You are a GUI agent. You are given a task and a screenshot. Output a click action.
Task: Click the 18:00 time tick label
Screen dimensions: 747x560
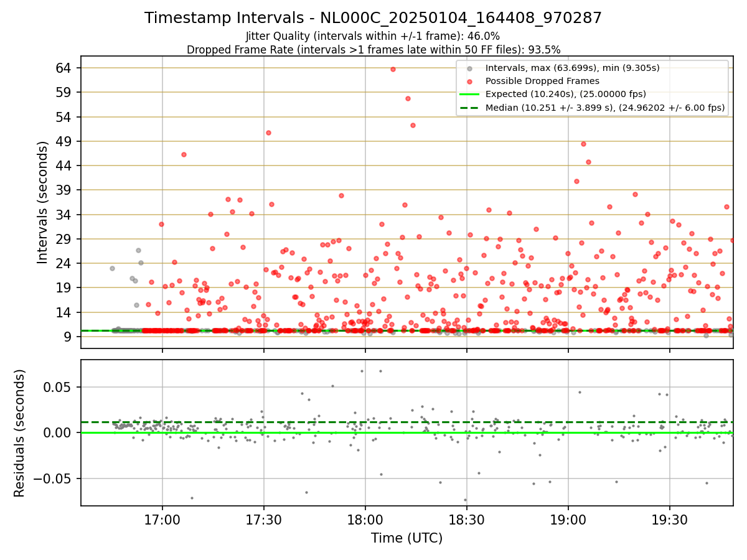click(365, 520)
